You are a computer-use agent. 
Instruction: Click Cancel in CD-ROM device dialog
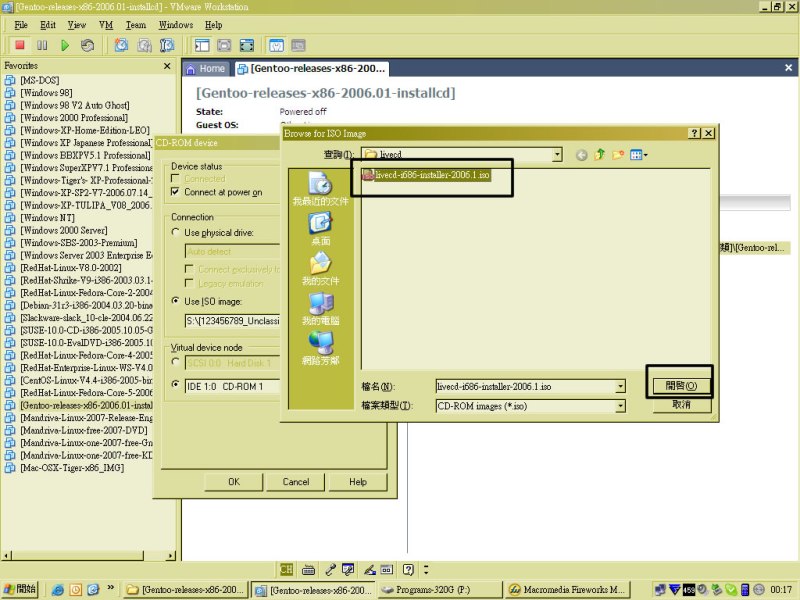pos(296,482)
